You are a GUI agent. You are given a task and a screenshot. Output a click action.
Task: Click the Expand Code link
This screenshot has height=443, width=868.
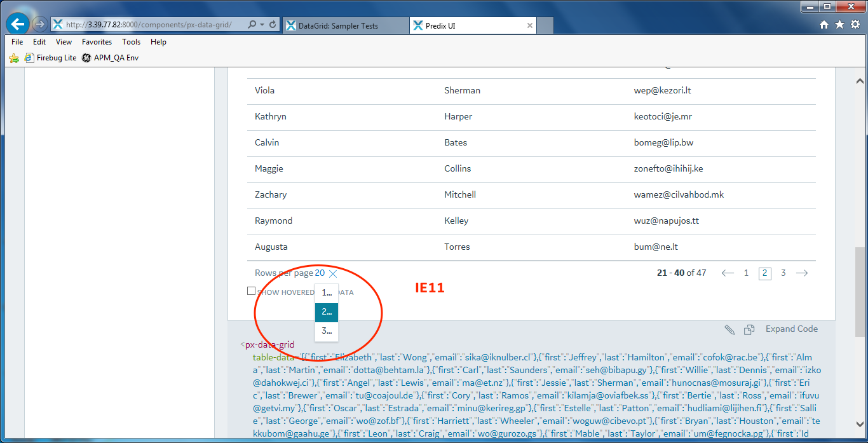click(x=791, y=329)
